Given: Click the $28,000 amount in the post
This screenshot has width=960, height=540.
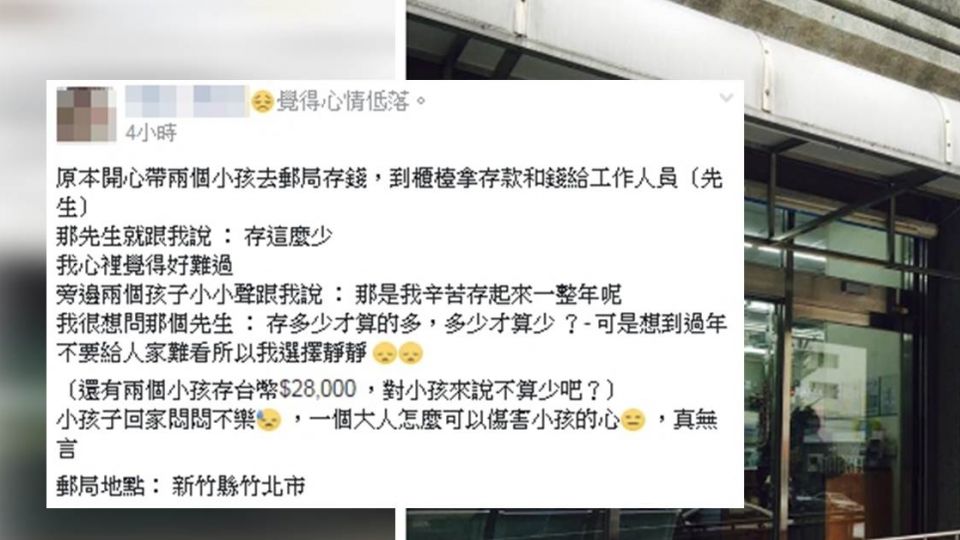Looking at the screenshot, I should [x=317, y=389].
